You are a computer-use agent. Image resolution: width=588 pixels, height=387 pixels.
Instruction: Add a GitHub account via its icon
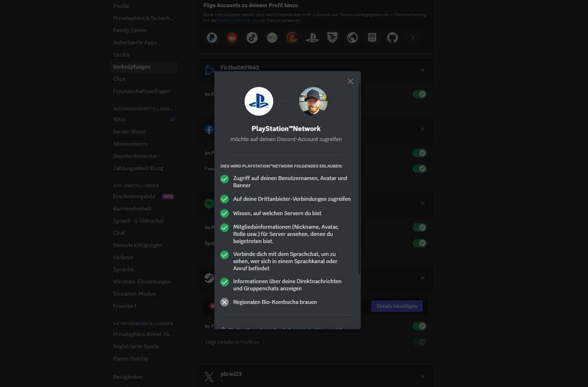coord(392,38)
